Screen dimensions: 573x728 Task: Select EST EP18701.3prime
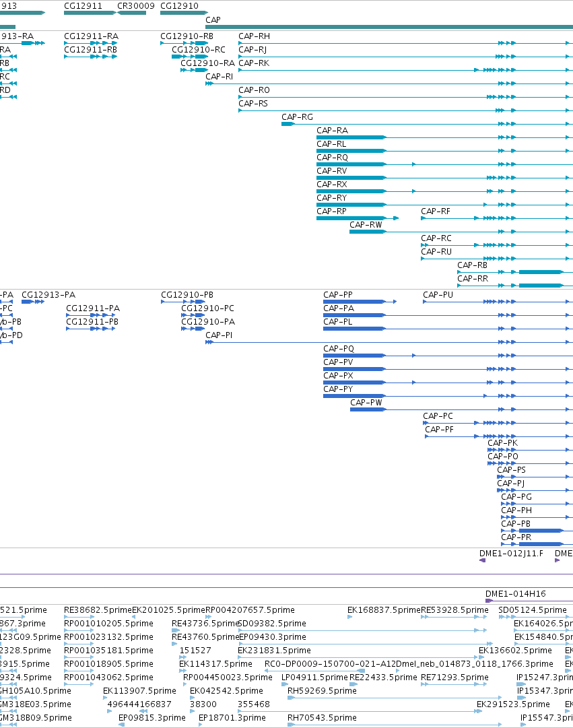click(x=232, y=718)
